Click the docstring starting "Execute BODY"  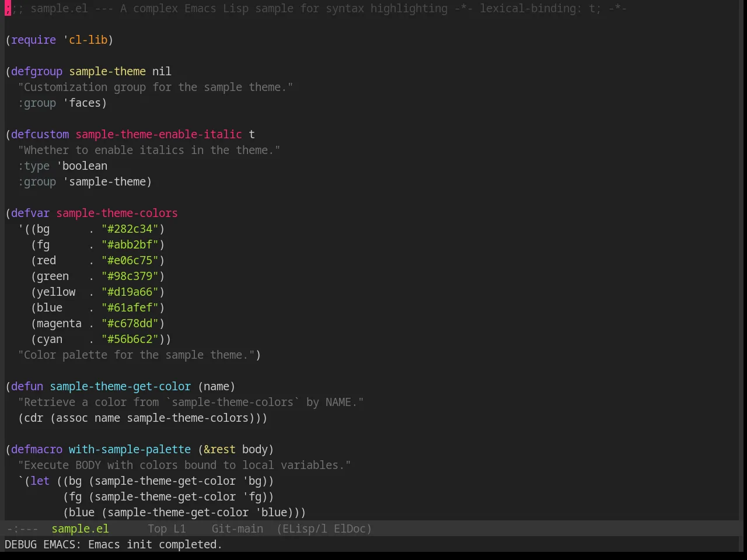184,465
